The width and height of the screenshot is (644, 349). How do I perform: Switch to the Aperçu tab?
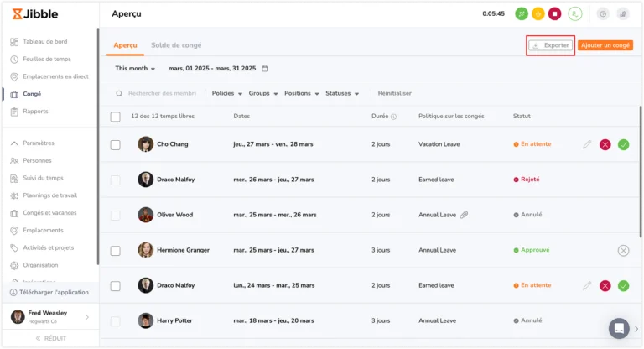(x=125, y=45)
